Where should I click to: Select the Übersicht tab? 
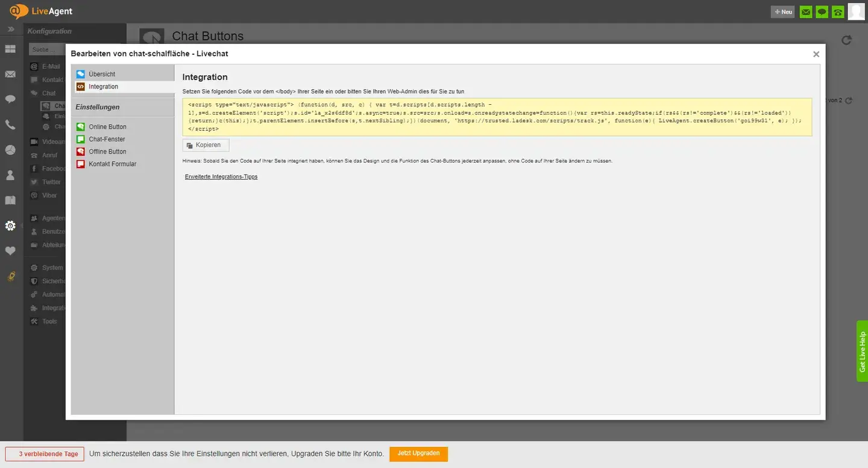coord(123,74)
